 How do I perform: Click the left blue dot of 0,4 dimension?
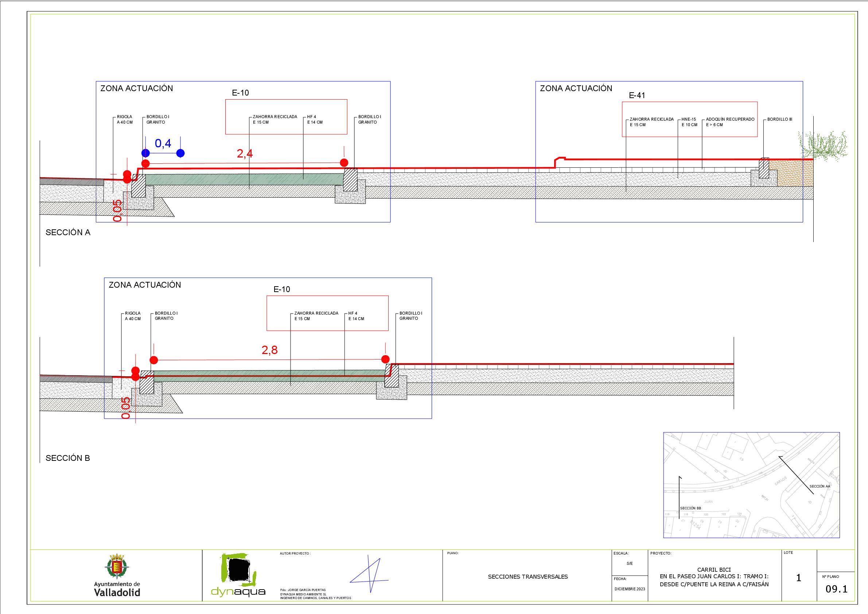(145, 153)
